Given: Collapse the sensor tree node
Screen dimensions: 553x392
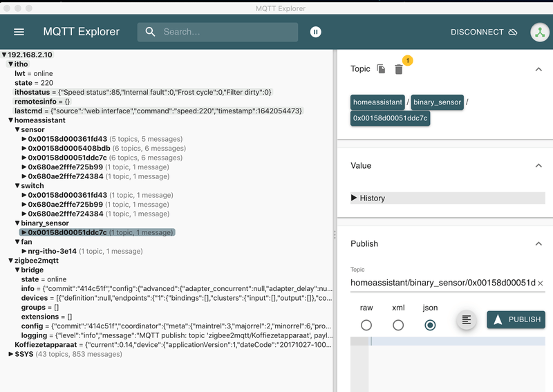Looking at the screenshot, I should 17,129.
